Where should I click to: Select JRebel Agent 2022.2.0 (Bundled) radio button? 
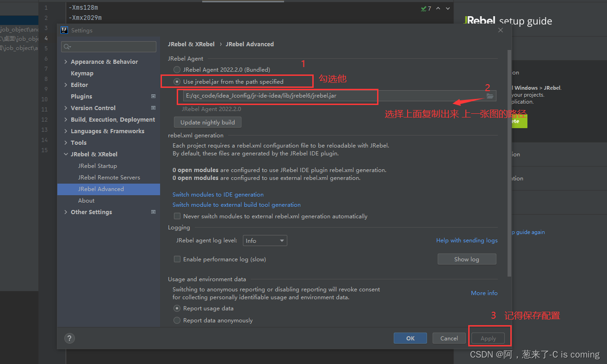pos(177,69)
